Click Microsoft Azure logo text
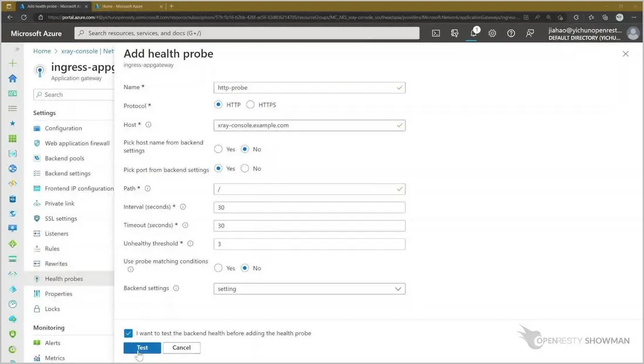This screenshot has width=644, height=364. pyautogui.click(x=36, y=33)
